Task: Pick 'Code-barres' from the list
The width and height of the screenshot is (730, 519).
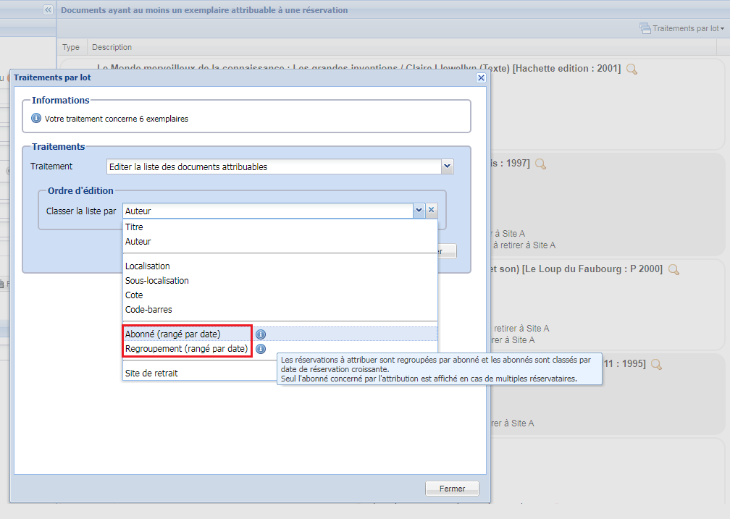Action: [x=147, y=309]
